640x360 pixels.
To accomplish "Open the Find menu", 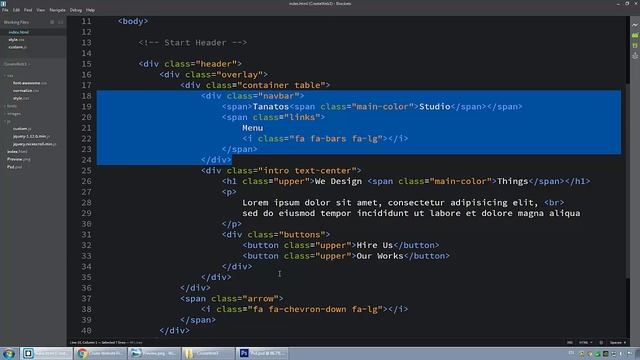I will (x=28, y=10).
